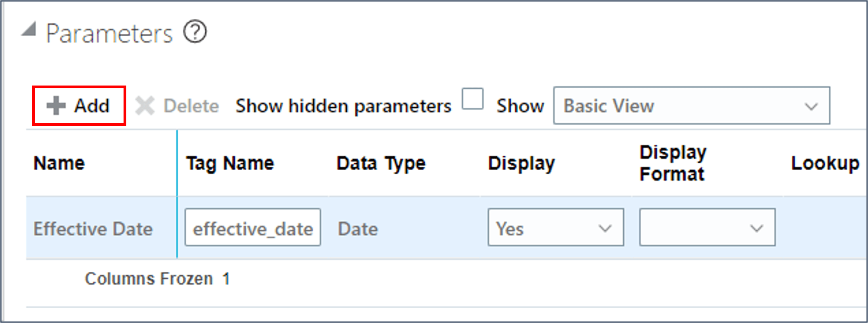The image size is (868, 323).
Task: Click the Display column header
Action: tap(521, 162)
